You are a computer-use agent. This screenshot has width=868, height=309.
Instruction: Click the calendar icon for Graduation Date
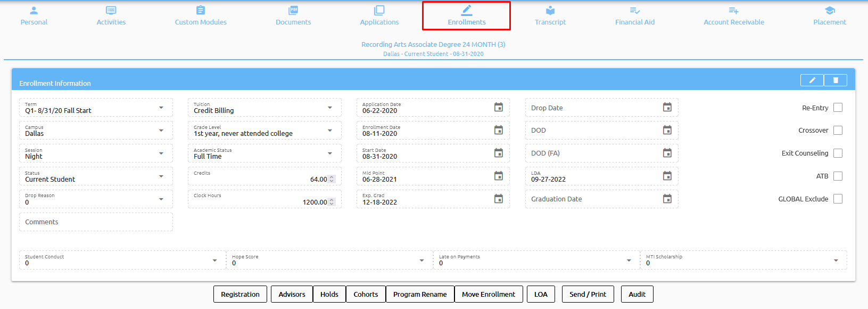(x=667, y=199)
